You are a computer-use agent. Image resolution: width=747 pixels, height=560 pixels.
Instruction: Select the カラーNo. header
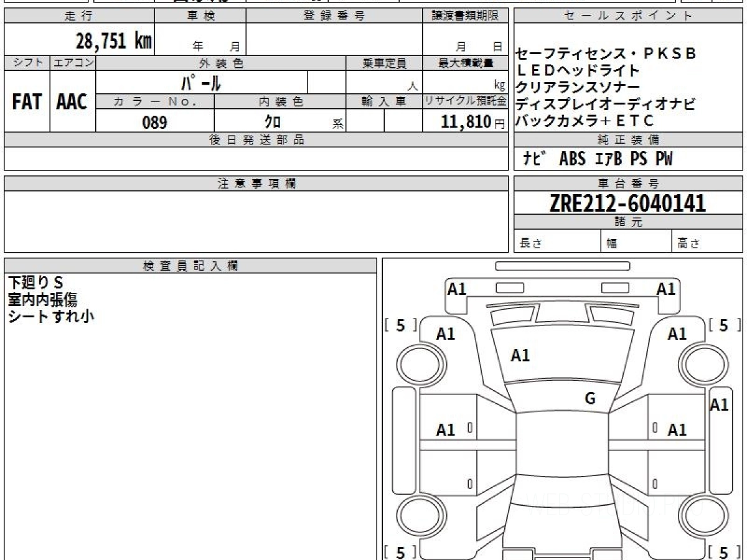click(x=156, y=101)
